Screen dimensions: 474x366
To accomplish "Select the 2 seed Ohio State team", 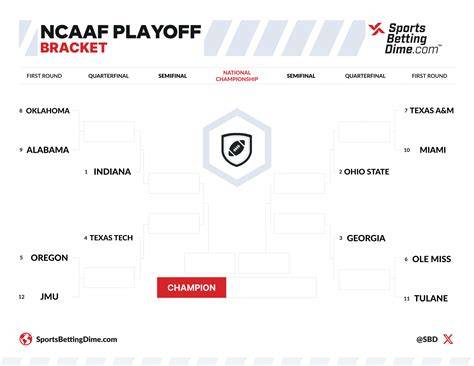I will pyautogui.click(x=364, y=172).
